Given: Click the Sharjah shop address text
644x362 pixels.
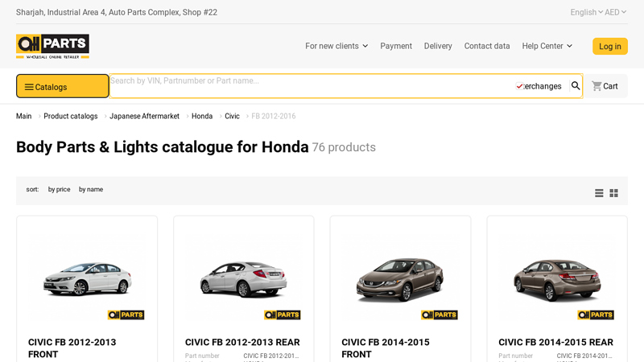Looking at the screenshot, I should (117, 12).
